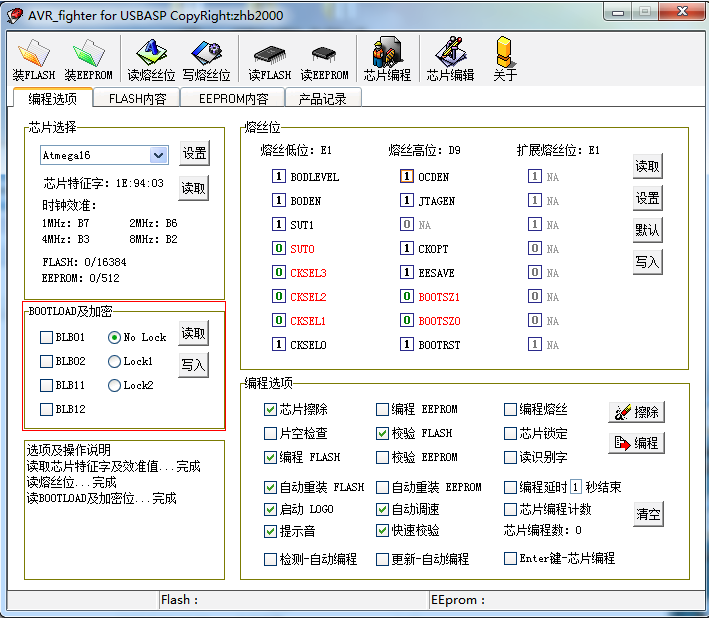
Task: Toggle the BODEN fuse bit
Action: click(x=279, y=200)
